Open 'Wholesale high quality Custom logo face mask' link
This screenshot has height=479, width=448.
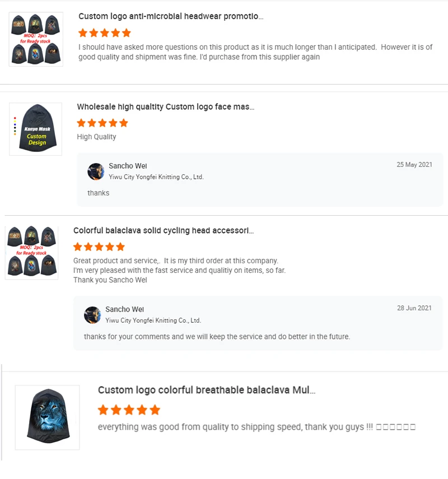(x=165, y=106)
